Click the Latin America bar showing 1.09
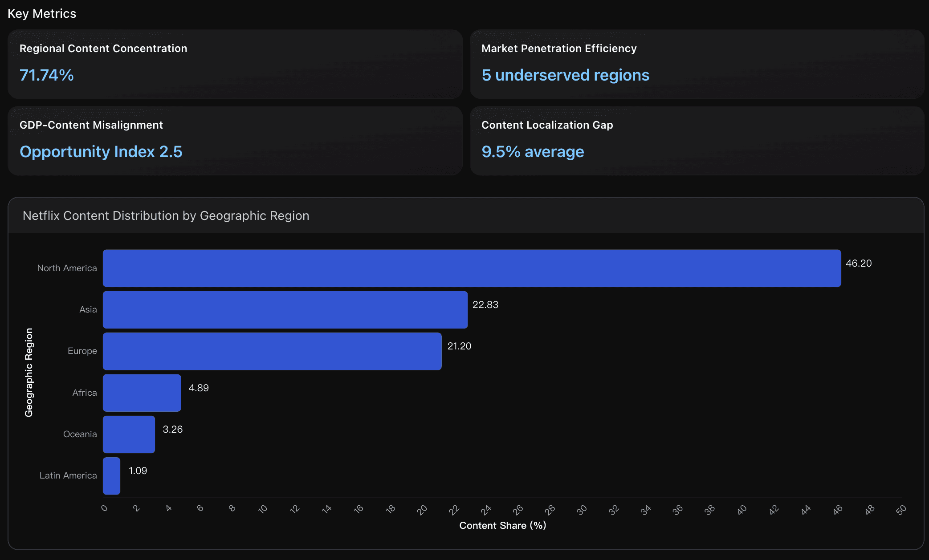 point(111,475)
